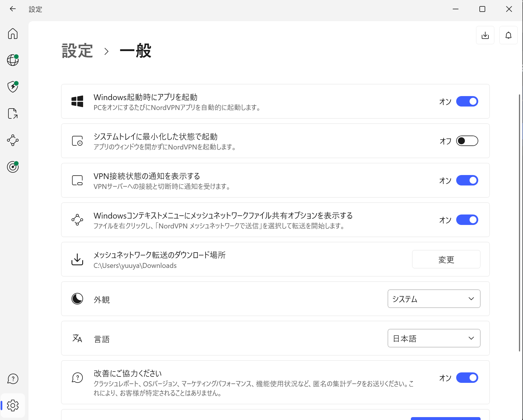Click 変更 to change download location
Viewport: 523px width, 420px height.
tap(446, 259)
